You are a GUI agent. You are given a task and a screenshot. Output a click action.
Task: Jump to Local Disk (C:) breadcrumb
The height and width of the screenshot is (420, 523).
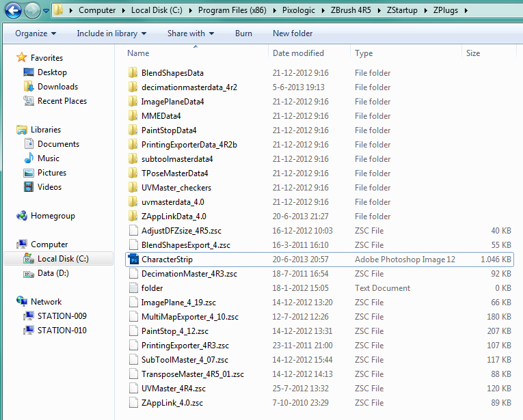[157, 10]
